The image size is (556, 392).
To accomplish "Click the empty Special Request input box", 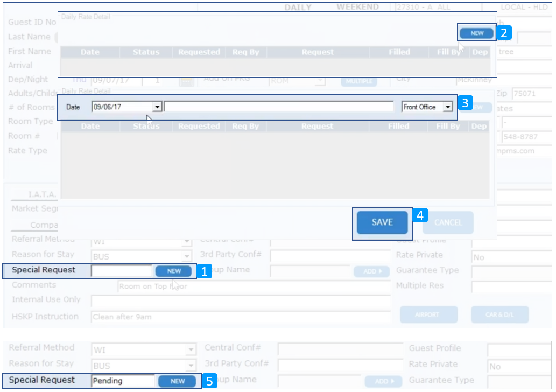I will (x=122, y=271).
